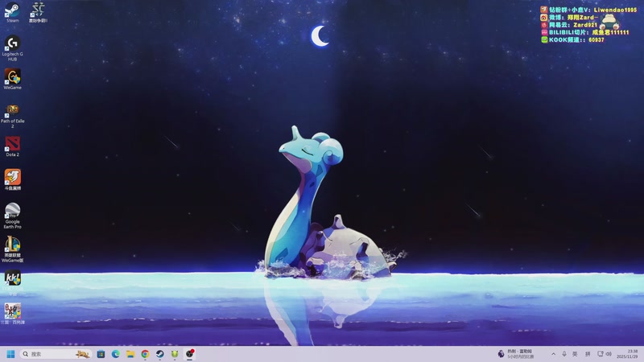Viewport: 644px width, 362px height.
Task: Toggle the Pinyin input mode 拼
Action: pos(588,354)
